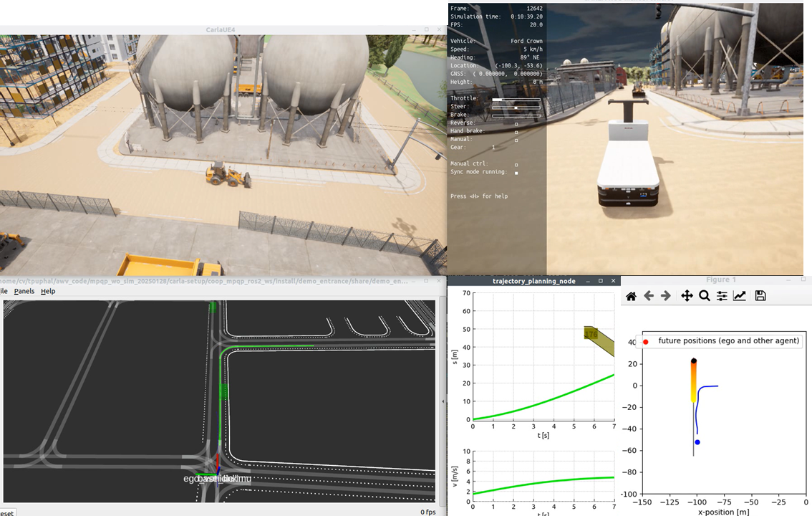Enable the Reverse checkbox in the CARLA HUD

tap(517, 124)
